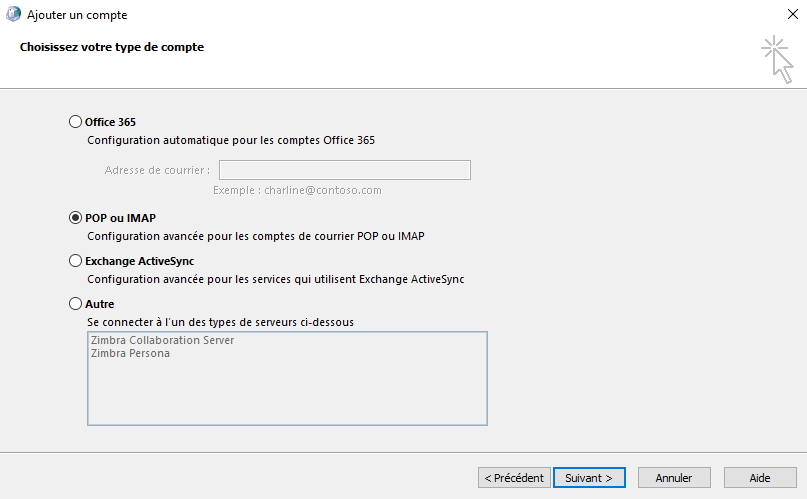
Task: Click the 'Se connecter à l'un des types de serveurs' text
Action: click(220, 323)
